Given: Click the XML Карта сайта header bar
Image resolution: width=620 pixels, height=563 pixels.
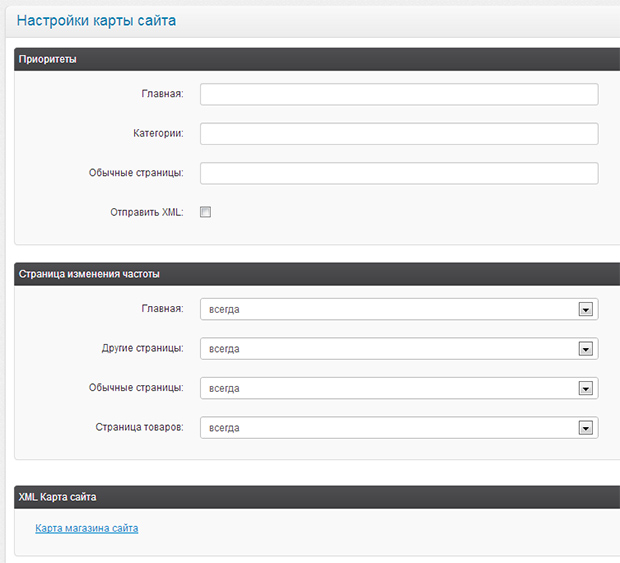Looking at the screenshot, I should 317,497.
